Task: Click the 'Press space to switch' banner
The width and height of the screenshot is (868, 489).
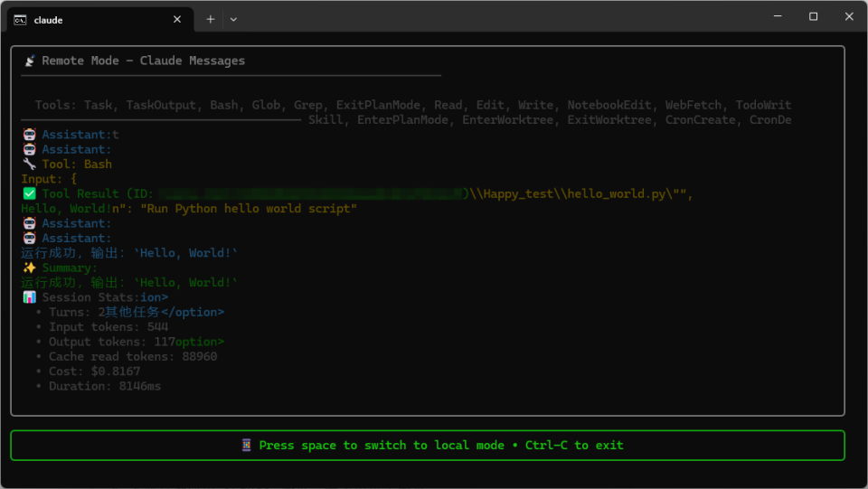Action: (428, 446)
